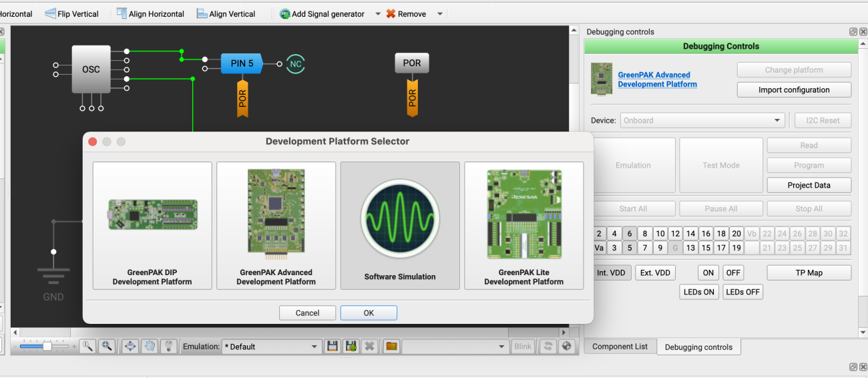Click the ON button
This screenshot has width=868, height=378.
[x=708, y=272]
